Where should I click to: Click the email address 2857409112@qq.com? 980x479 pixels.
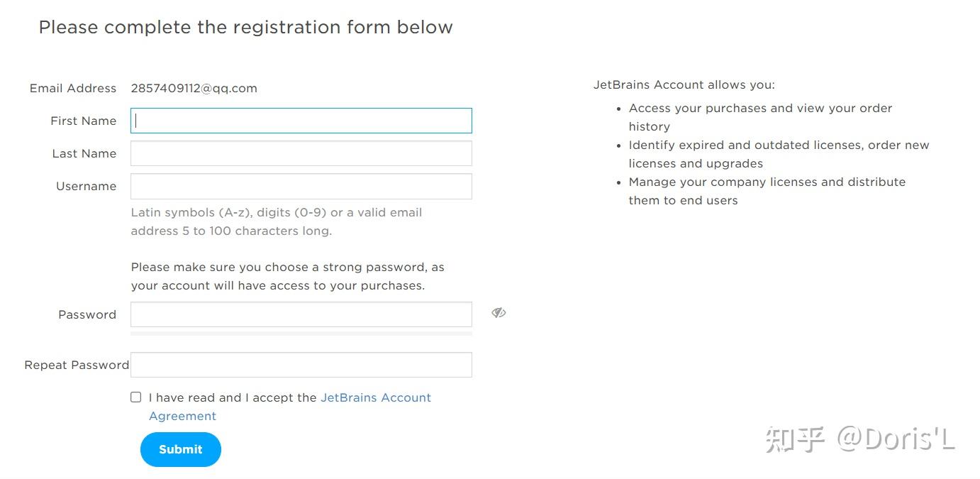tap(194, 89)
